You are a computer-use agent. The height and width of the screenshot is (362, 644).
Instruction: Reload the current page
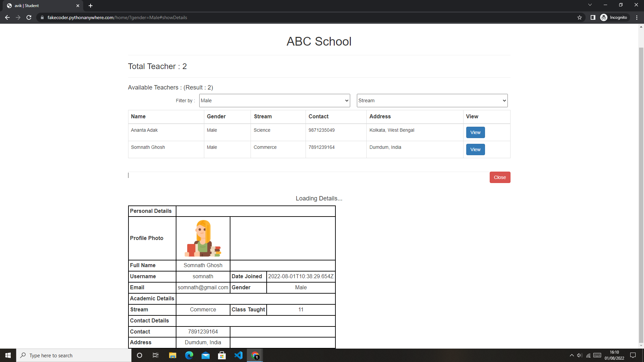coord(29,17)
